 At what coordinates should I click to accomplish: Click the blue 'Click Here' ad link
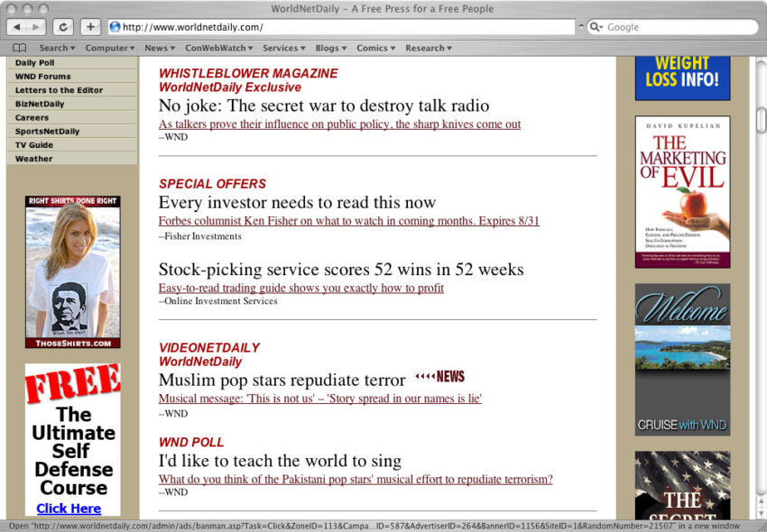click(69, 509)
